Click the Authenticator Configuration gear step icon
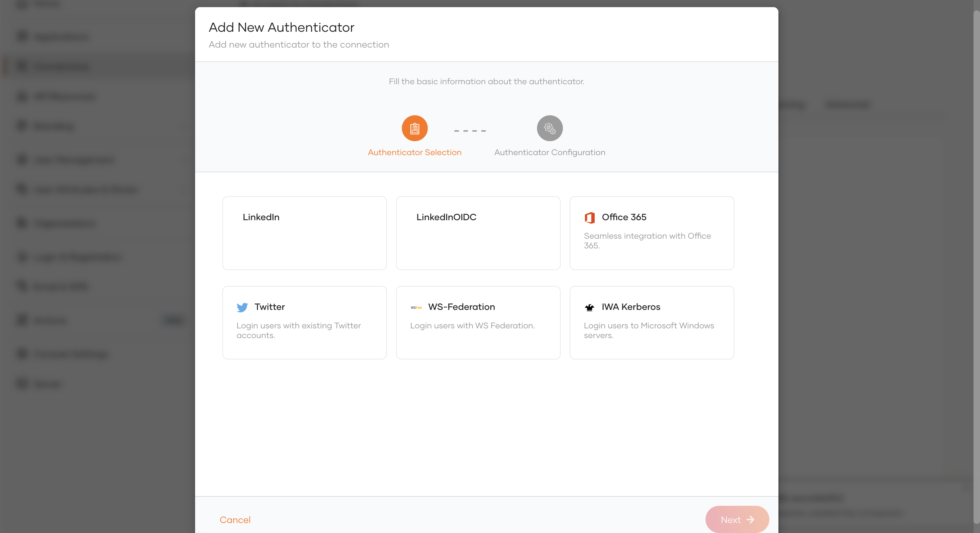 [550, 128]
